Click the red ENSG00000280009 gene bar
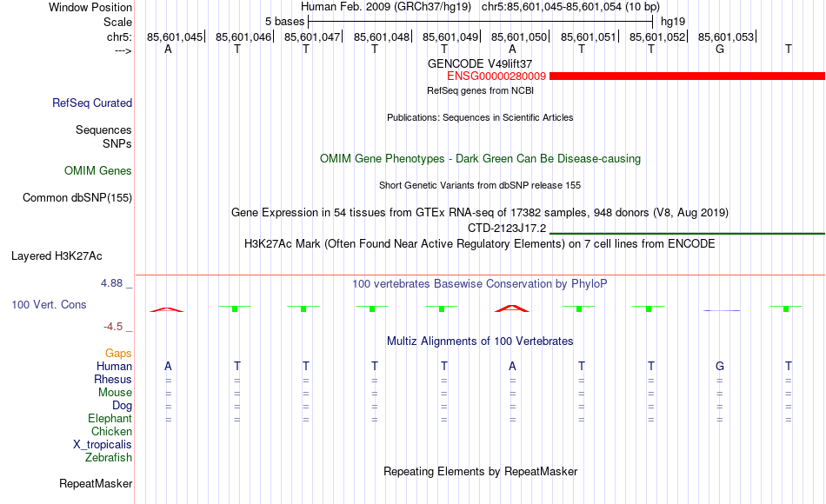Screen dimensions: 826x504 click(x=687, y=76)
